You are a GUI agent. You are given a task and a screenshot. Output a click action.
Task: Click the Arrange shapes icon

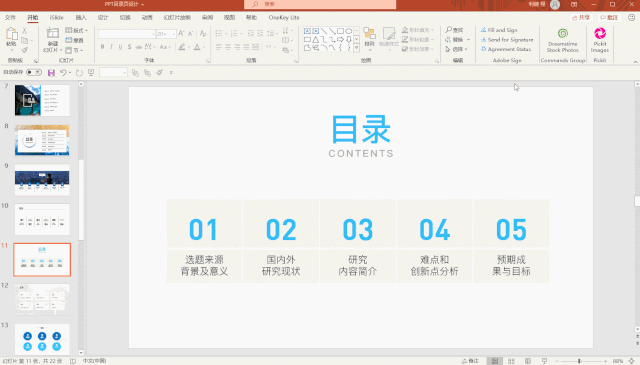point(369,37)
